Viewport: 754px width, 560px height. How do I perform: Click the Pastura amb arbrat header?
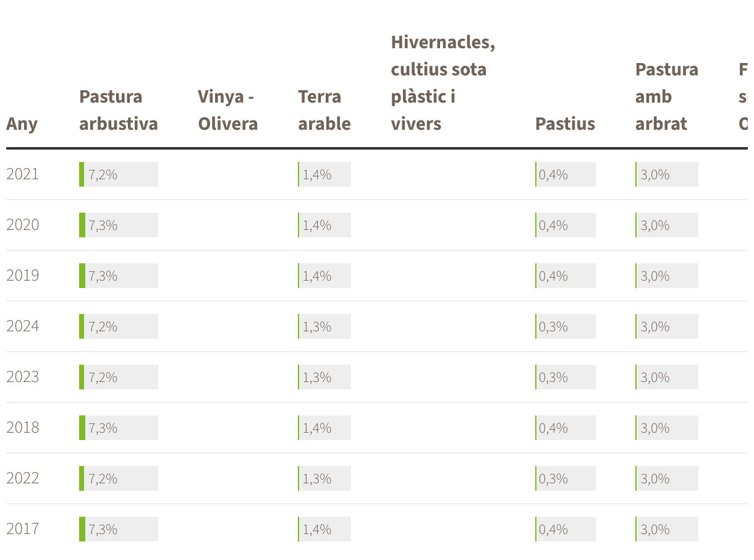(667, 96)
